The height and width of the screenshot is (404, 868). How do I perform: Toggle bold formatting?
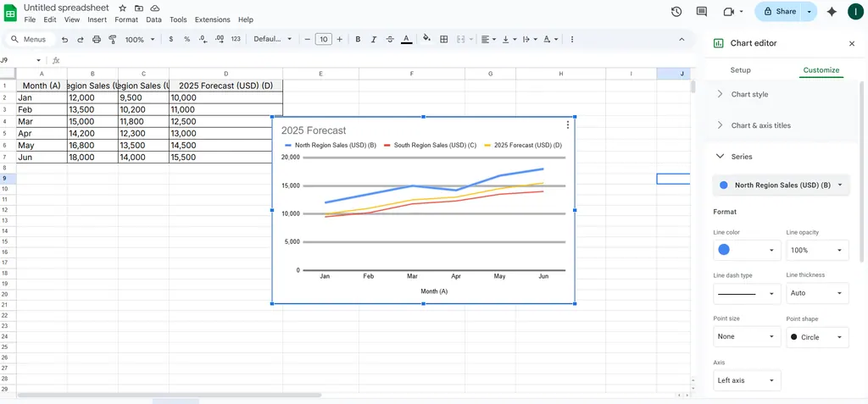pos(358,39)
